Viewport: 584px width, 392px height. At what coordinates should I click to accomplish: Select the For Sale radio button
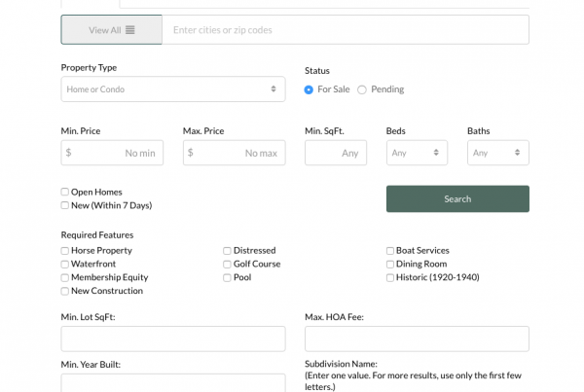tap(310, 89)
